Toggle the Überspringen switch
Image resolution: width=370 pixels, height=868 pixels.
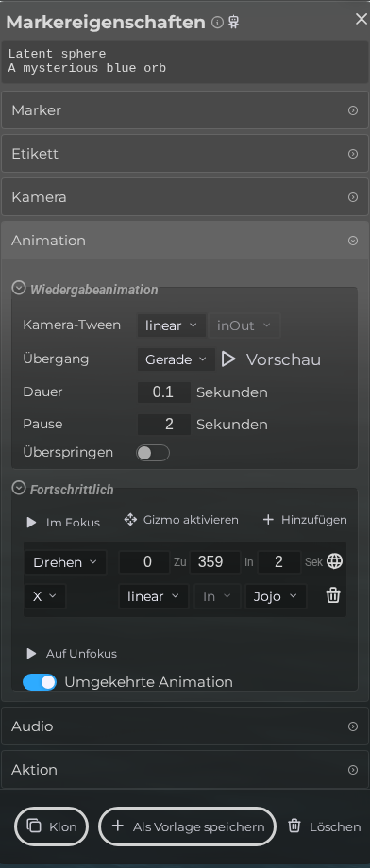point(153,453)
